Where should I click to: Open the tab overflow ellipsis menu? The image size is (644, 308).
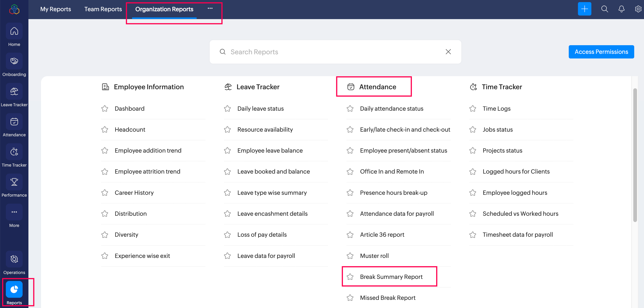tap(210, 8)
